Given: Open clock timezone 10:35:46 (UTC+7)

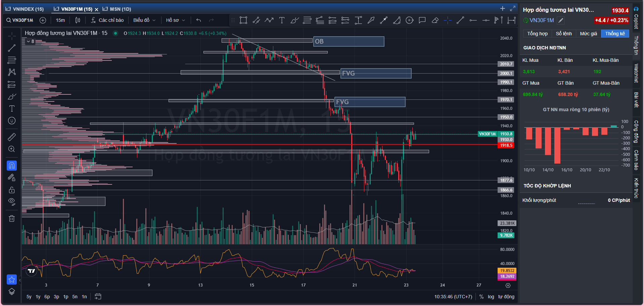Looking at the screenshot, I should 453,297.
